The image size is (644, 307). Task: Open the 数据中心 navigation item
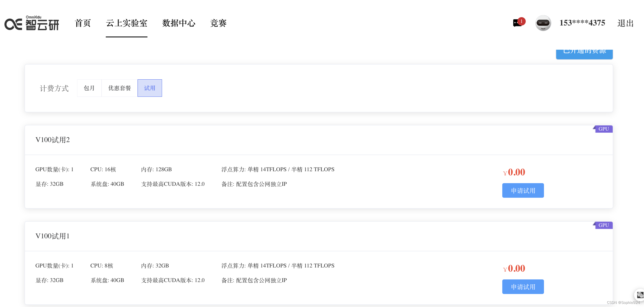179,23
